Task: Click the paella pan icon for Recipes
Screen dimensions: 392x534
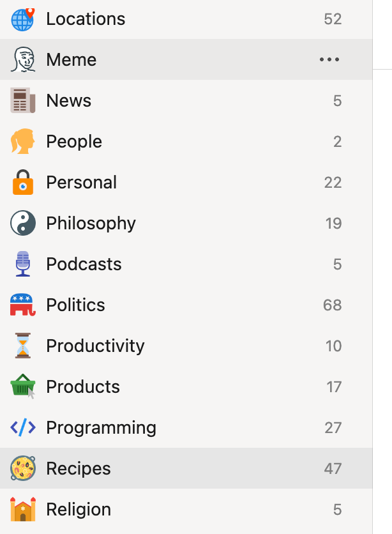Action: tap(23, 468)
